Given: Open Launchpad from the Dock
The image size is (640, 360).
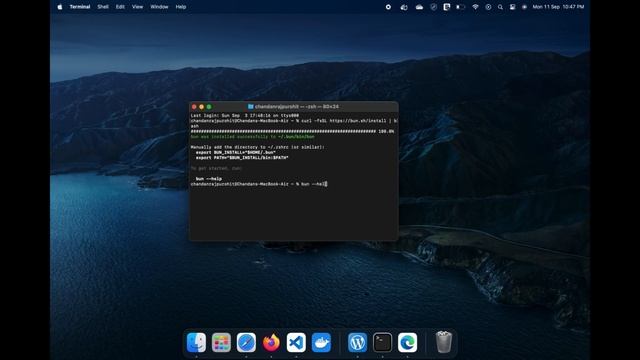Looking at the screenshot, I should point(221,342).
